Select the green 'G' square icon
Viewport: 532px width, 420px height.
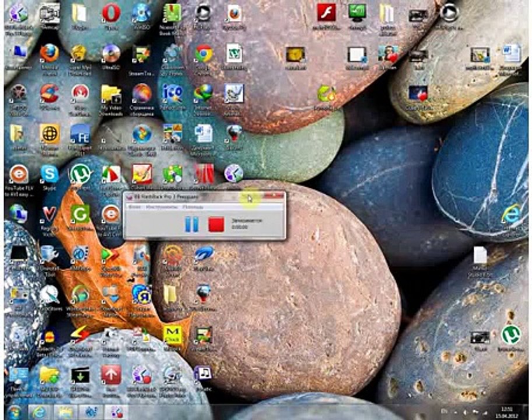tap(80, 214)
